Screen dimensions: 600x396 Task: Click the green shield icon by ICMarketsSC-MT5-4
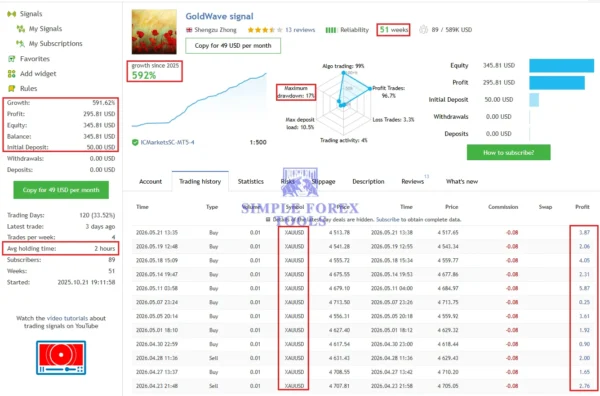tap(135, 142)
